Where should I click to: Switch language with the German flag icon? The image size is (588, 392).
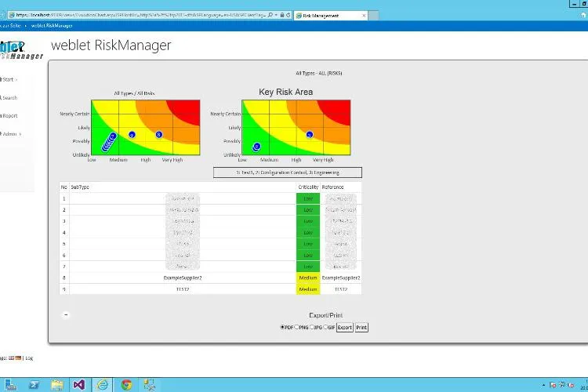18,358
